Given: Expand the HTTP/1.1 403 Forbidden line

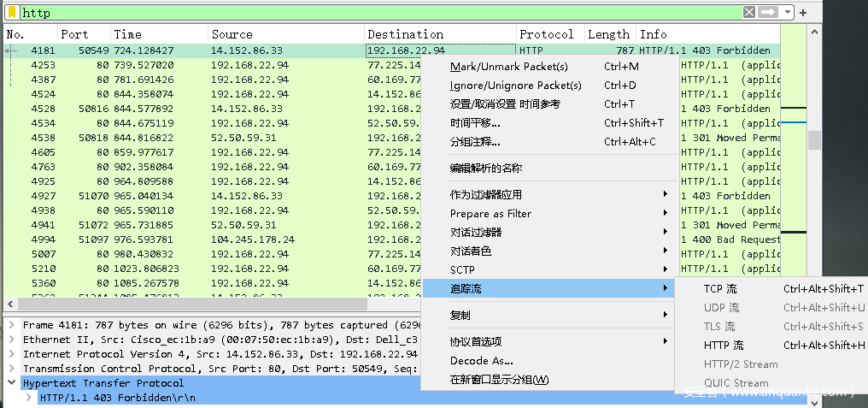Looking at the screenshot, I should point(28,398).
